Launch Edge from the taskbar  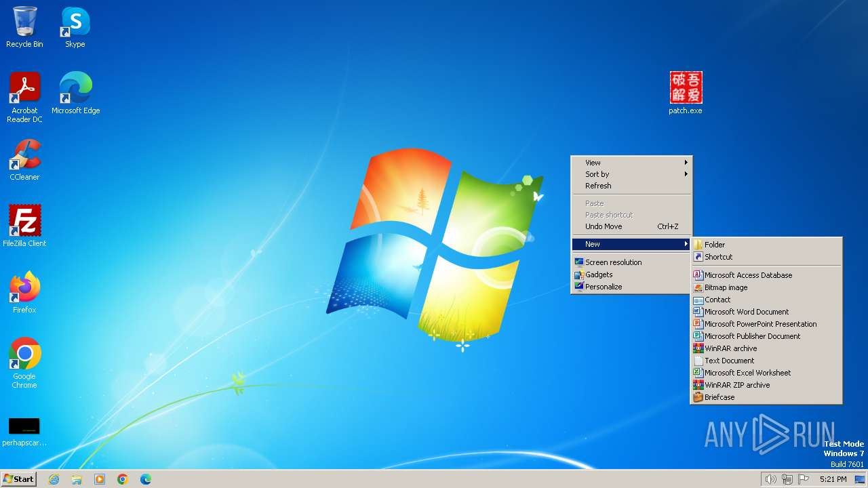(146, 479)
